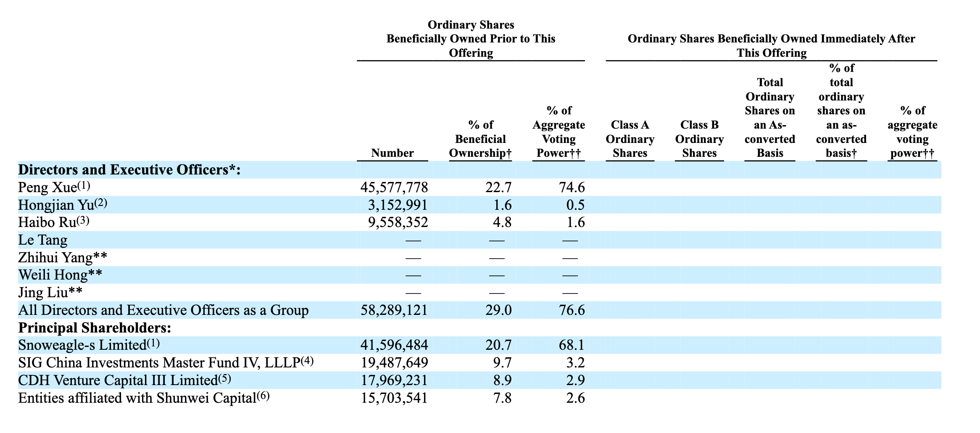Screen dimensions: 980x433
Task: Click Peng Xue's share count 45,577,778
Action: [x=394, y=187]
